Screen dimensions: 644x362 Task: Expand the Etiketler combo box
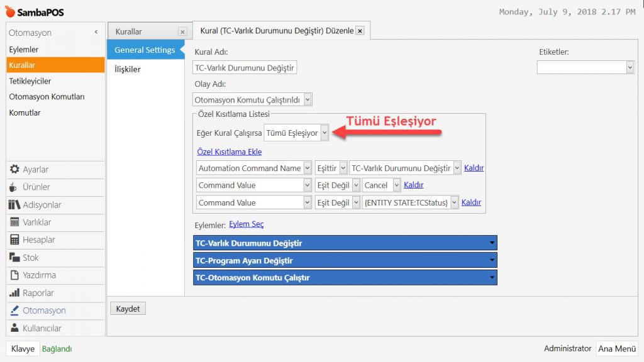coord(630,67)
